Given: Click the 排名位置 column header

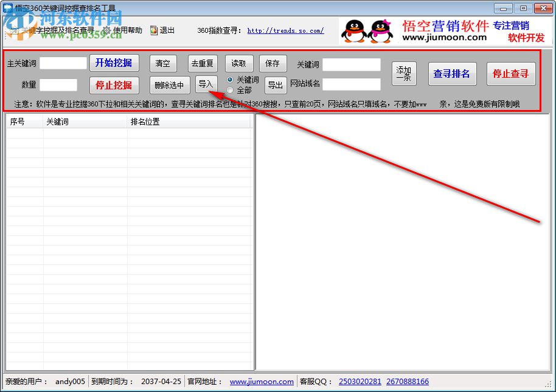Looking at the screenshot, I should pos(189,122).
